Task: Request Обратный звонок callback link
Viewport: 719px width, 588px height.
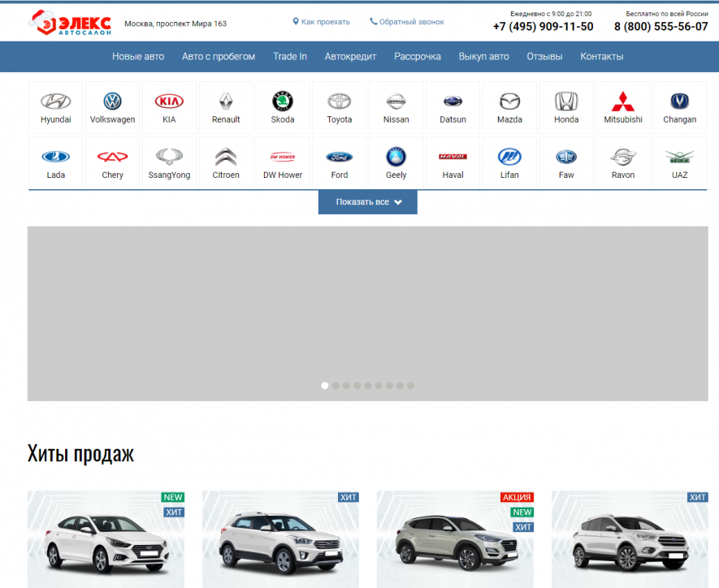Action: click(x=407, y=22)
